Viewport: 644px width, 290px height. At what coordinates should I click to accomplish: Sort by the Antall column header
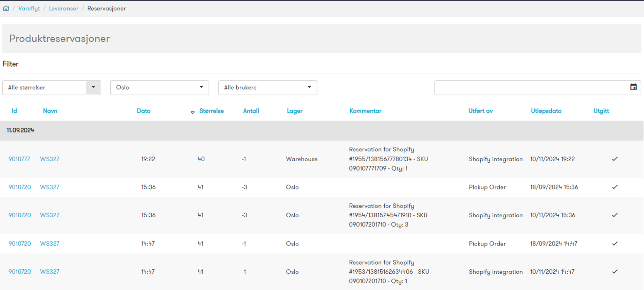click(x=251, y=111)
